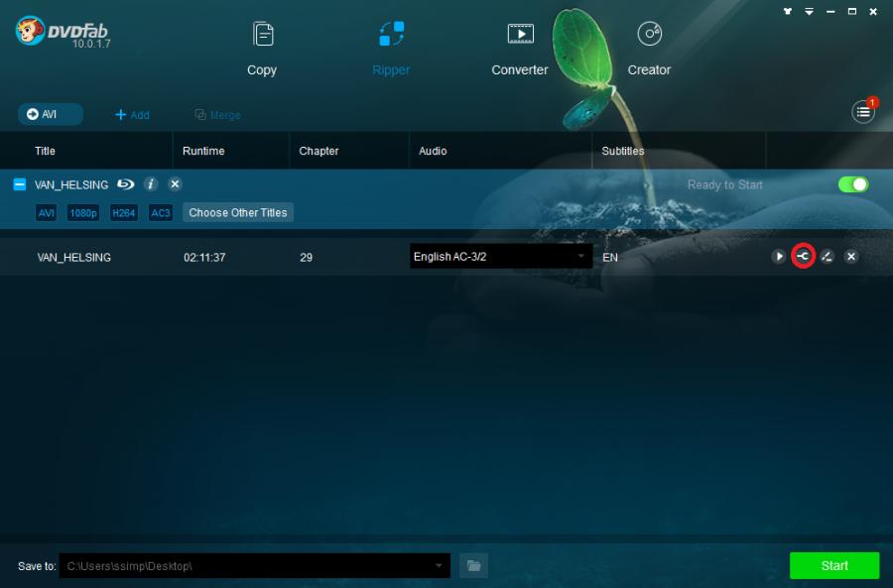Click Choose Other Titles
Viewport: 893px width, 588px height.
pyautogui.click(x=238, y=212)
